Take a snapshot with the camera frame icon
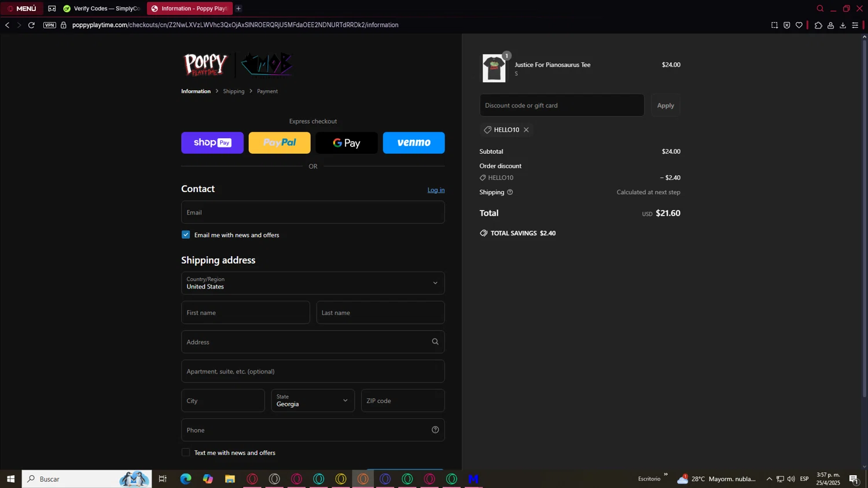 tap(774, 25)
